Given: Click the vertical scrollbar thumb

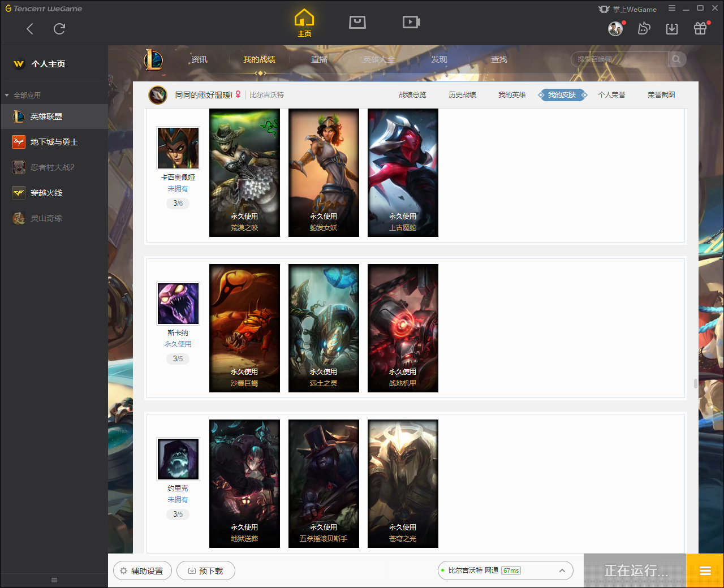Looking at the screenshot, I should [x=695, y=383].
